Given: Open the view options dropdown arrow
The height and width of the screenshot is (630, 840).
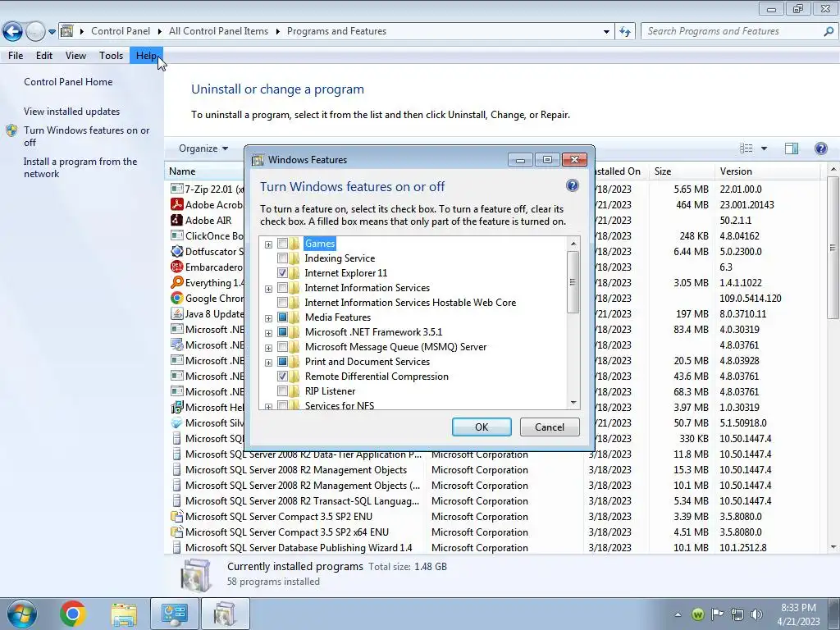Looking at the screenshot, I should tap(764, 148).
